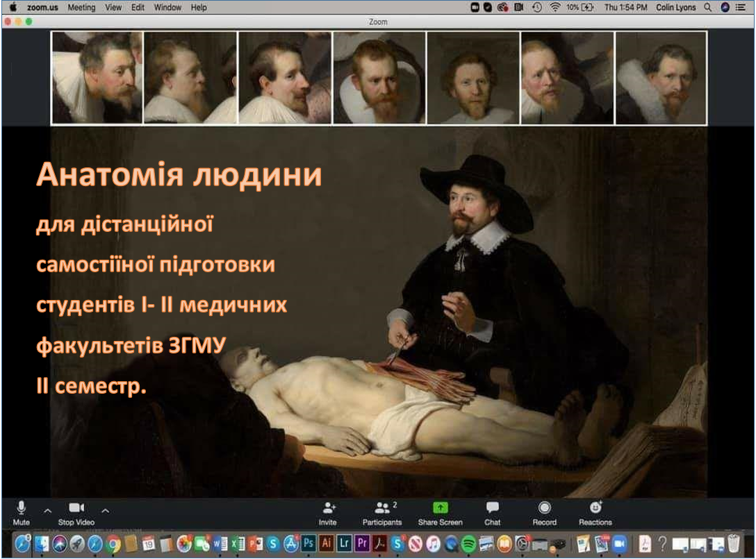This screenshot has width=756, height=559.
Task: Open the App Store from the Dock
Action: (x=290, y=544)
